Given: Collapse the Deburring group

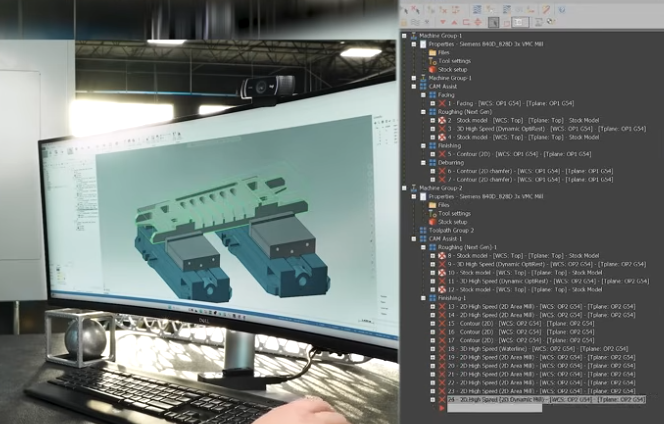Looking at the screenshot, I should [423, 163].
